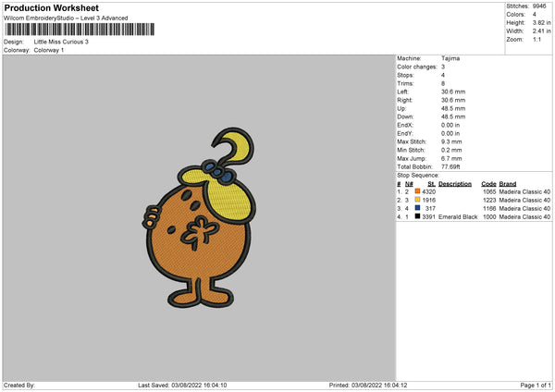Viewport: 555px width, 392px height.
Task: Click the yellow thread color swatch
Action: (417, 200)
